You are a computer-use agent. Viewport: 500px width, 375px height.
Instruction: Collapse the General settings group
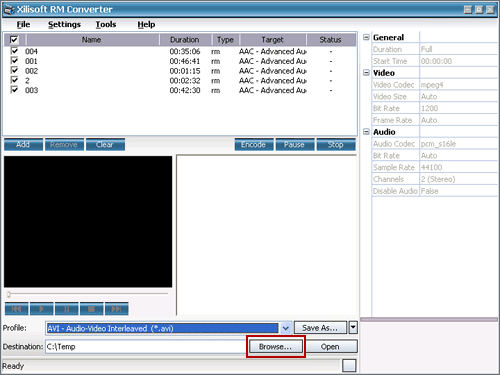coord(366,37)
